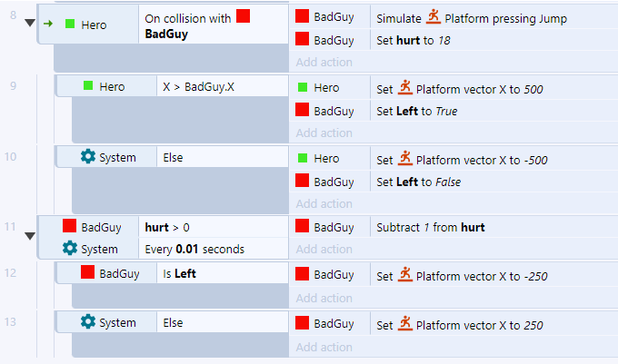Select the 'Set hurt to 18' action
Viewport: 618px width, 364px height.
pos(413,40)
